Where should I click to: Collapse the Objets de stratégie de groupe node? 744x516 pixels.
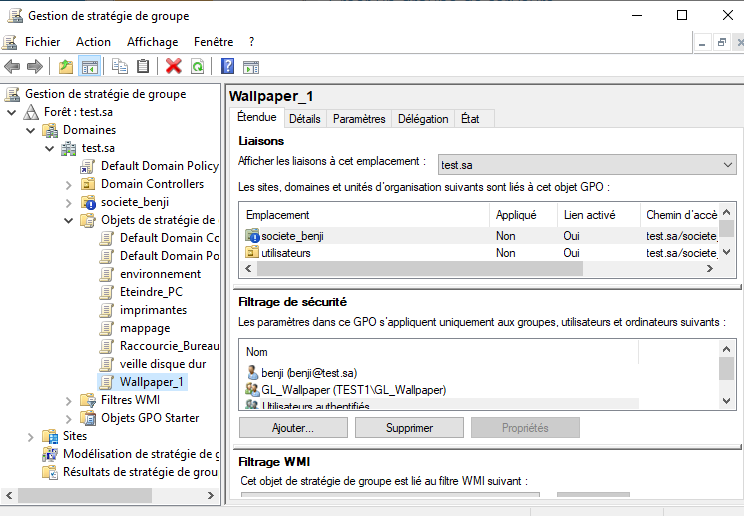coord(69,220)
